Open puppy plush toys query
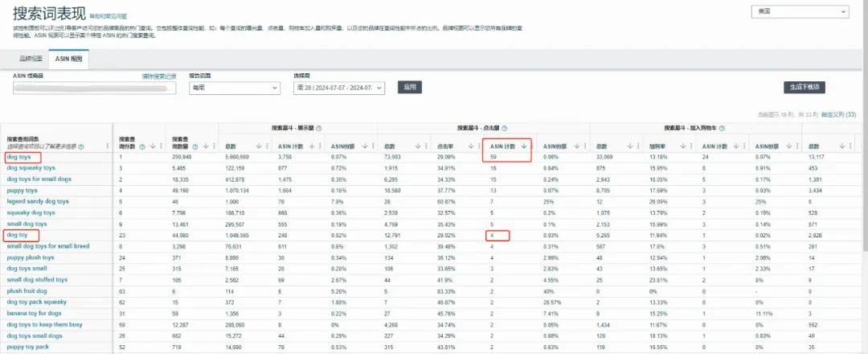Image resolution: width=868 pixels, height=354 pixels. (x=31, y=257)
